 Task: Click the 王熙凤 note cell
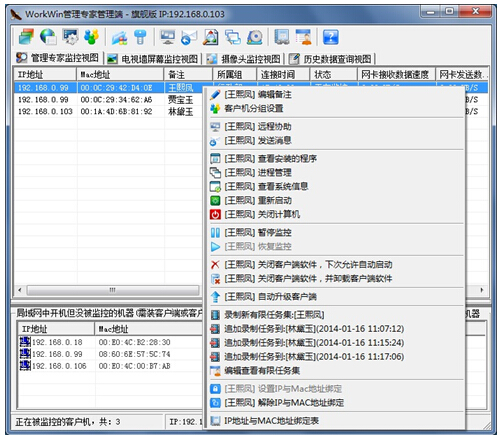click(x=180, y=88)
